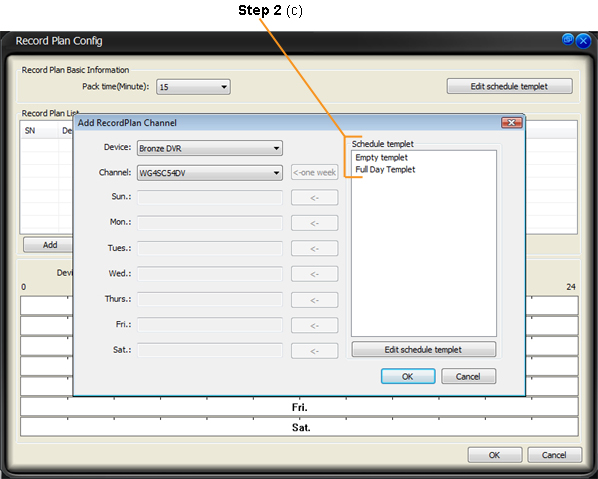598x479 pixels.
Task: Select Empty templet in schedule list
Action: (x=381, y=158)
